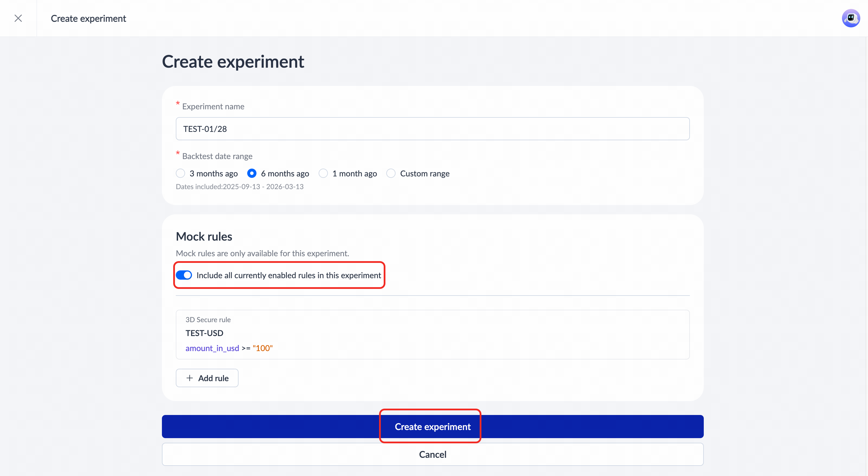Click the amount_in_usd rule expression
Viewport: 868px width, 476px height.
(212, 348)
